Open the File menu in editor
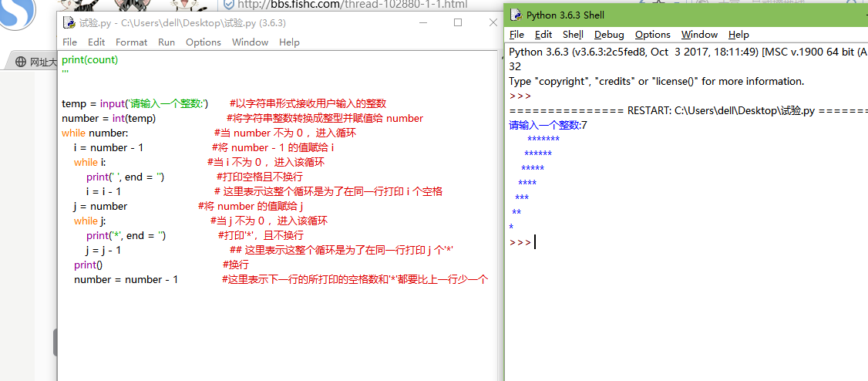Viewport: 868px width, 381px height. click(69, 42)
